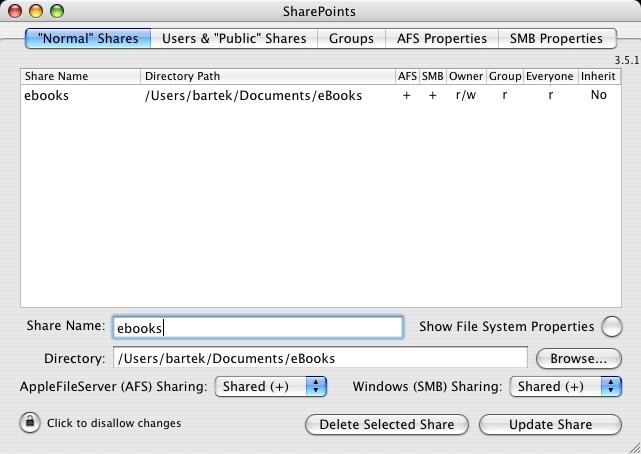The image size is (641, 454).
Task: Click the lock icon to disallow changes
Action: tap(29, 422)
